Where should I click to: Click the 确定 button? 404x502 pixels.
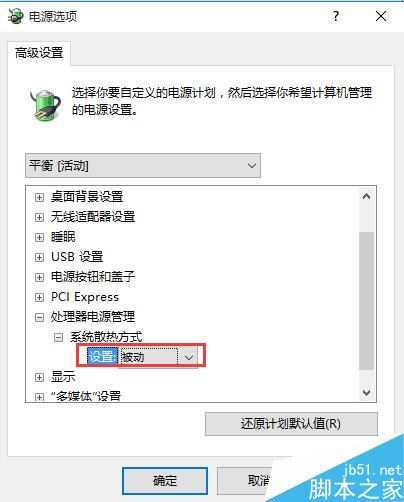[165, 480]
